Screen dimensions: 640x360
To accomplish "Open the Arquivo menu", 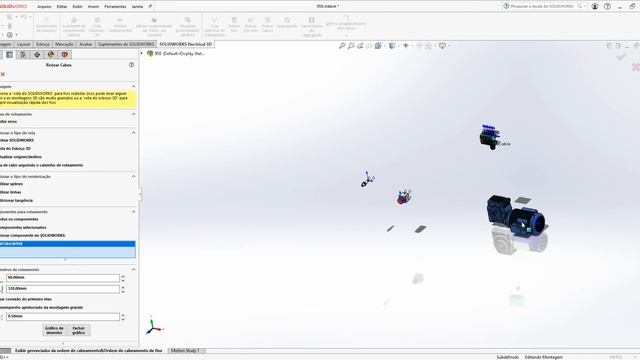I will pos(44,7).
